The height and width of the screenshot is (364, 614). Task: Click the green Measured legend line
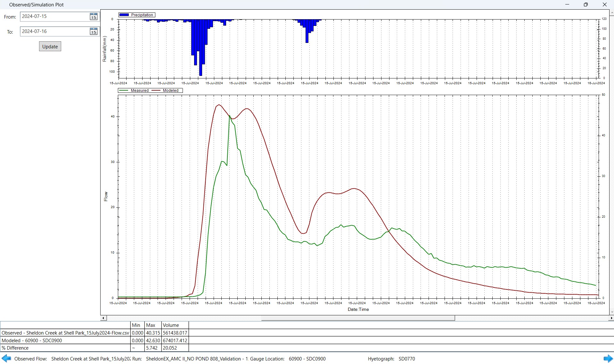[x=124, y=91]
